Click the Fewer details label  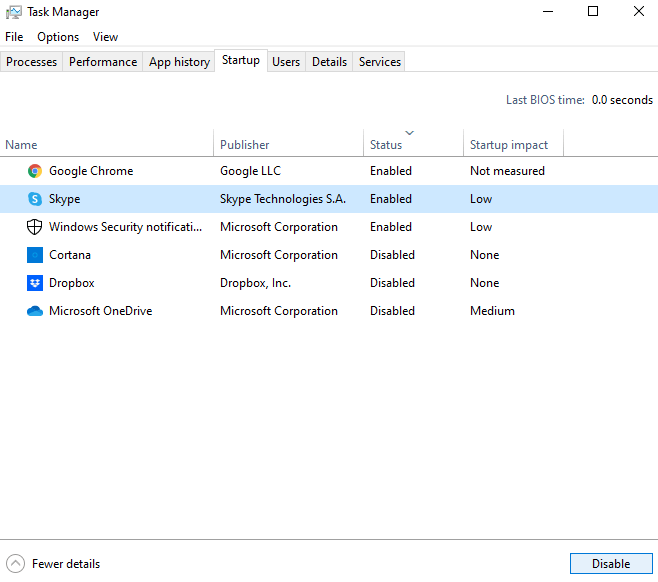66,564
